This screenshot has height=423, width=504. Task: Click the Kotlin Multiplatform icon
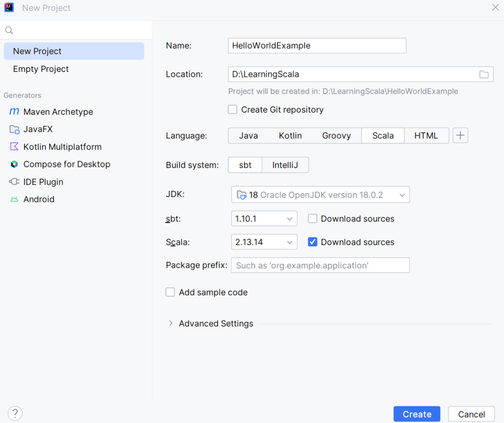tap(14, 146)
